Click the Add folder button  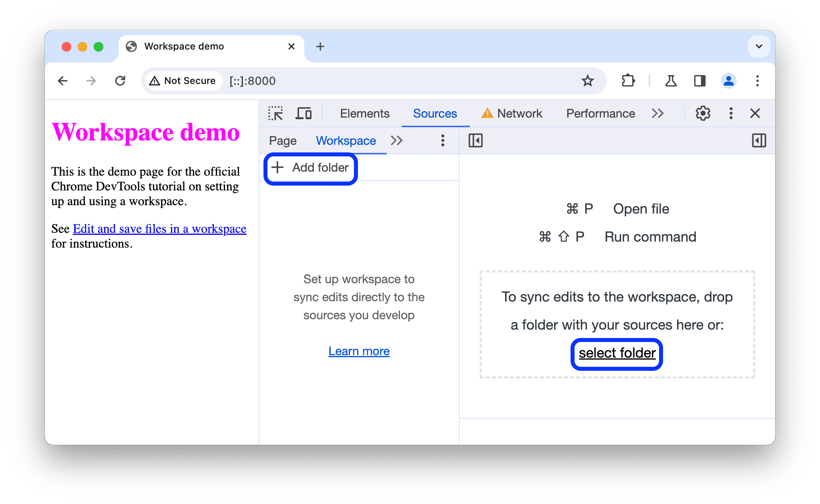coord(310,168)
